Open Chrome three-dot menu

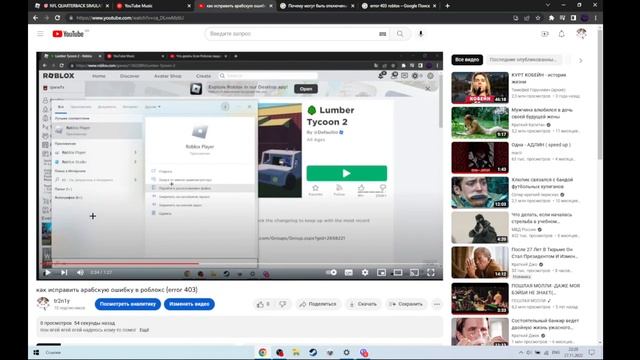point(596,18)
